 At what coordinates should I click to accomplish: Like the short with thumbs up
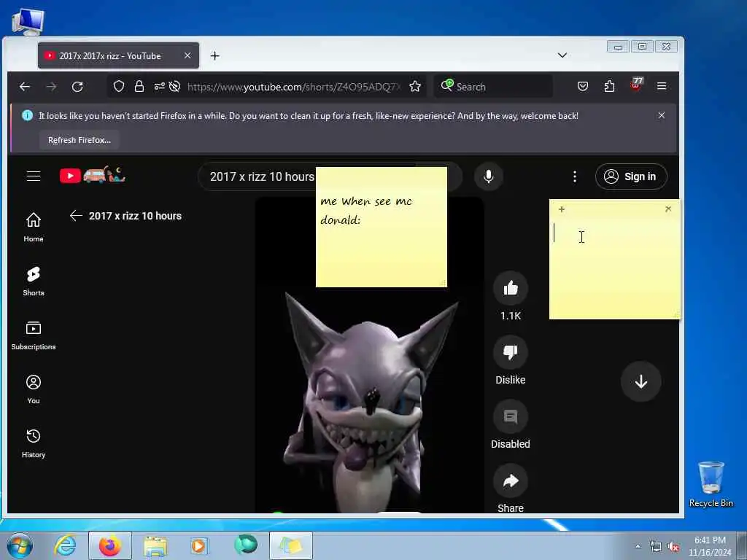(510, 288)
